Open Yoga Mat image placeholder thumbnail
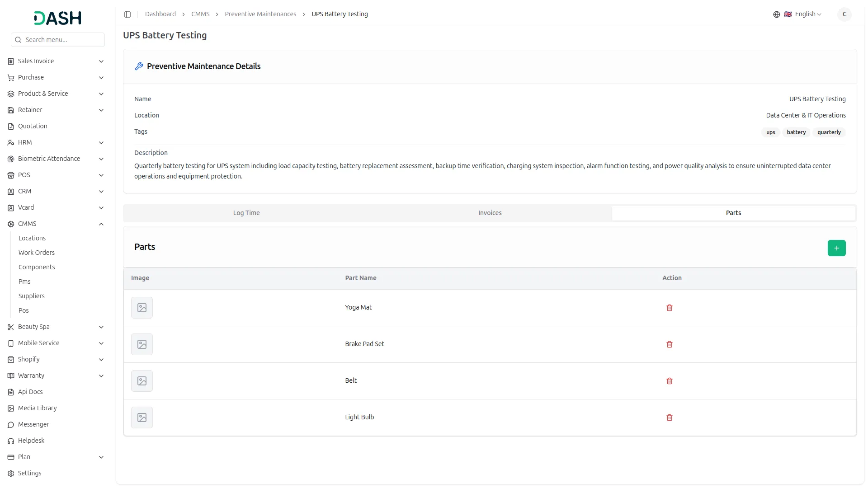The width and height of the screenshot is (868, 488). coord(142,308)
